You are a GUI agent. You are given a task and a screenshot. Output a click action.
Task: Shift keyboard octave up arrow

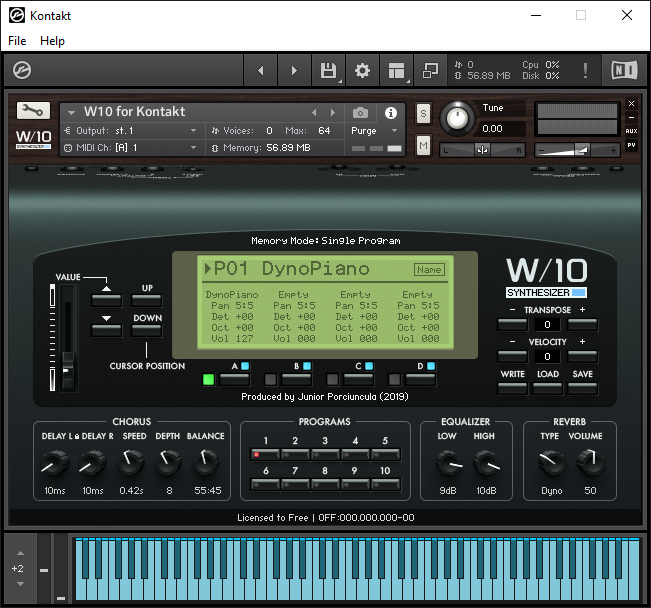(x=20, y=553)
